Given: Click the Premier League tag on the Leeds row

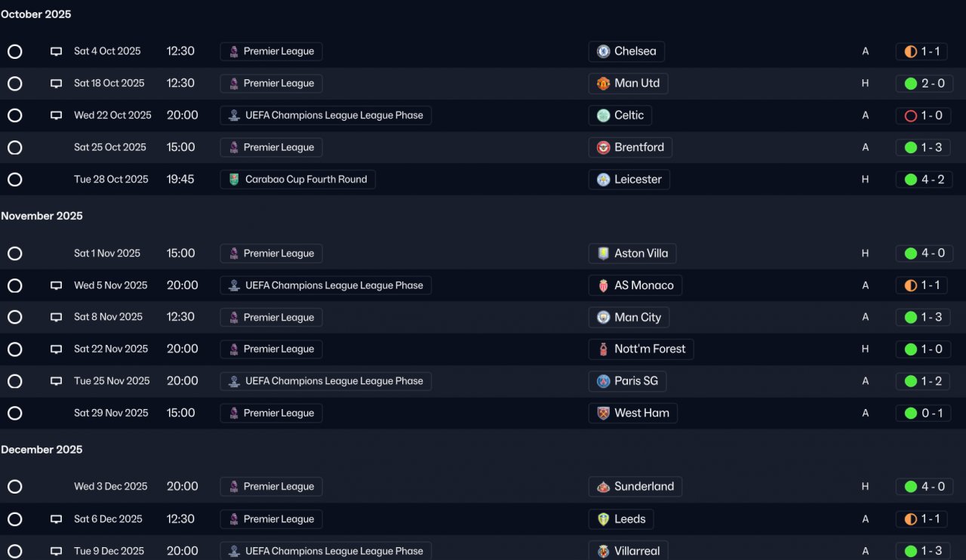Looking at the screenshot, I should point(271,519).
